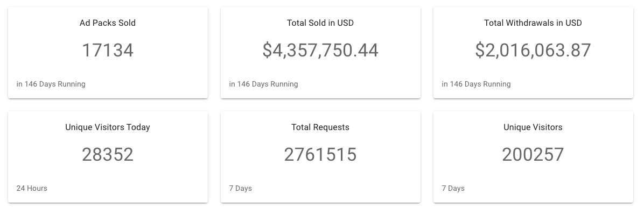Select the $4,357,750.44 total sold amount
The image size is (644, 208).
(x=320, y=51)
